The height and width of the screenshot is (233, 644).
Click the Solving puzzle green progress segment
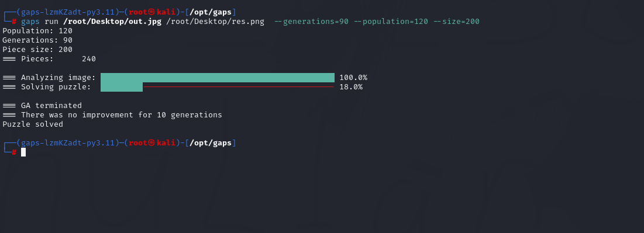coord(122,87)
